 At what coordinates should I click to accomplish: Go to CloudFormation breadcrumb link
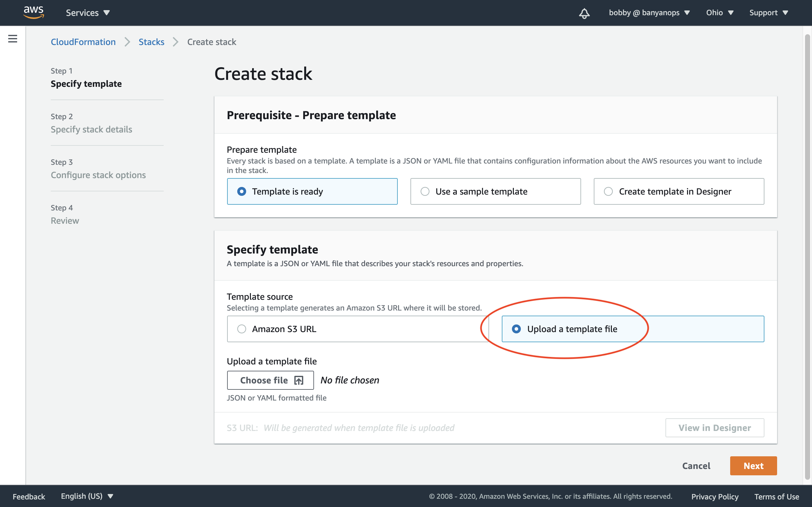[83, 42]
